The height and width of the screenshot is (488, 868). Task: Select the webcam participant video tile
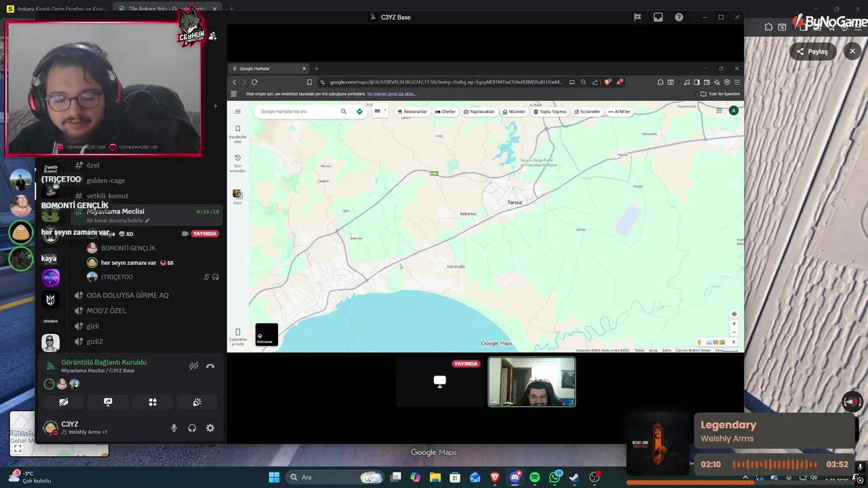pyautogui.click(x=532, y=382)
